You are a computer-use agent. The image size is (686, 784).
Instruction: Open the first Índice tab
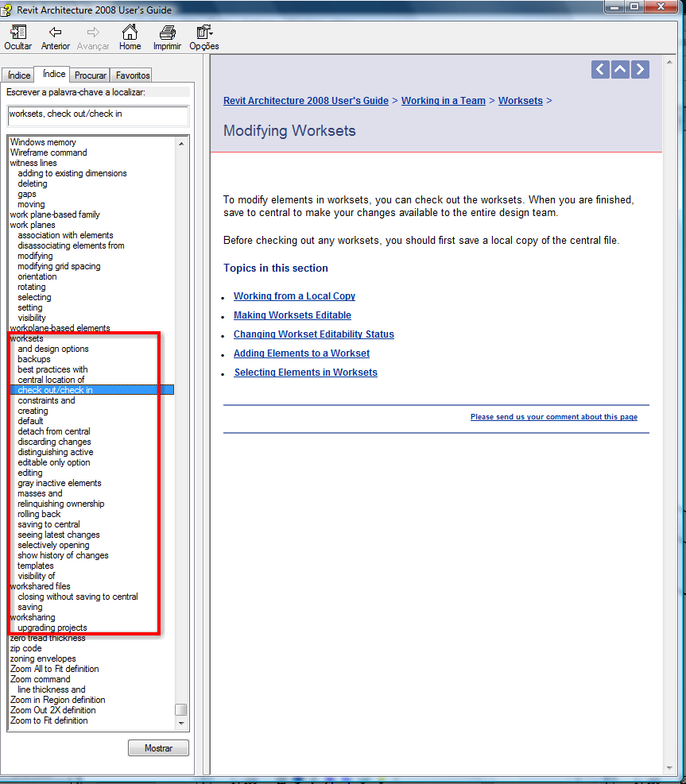coord(19,75)
